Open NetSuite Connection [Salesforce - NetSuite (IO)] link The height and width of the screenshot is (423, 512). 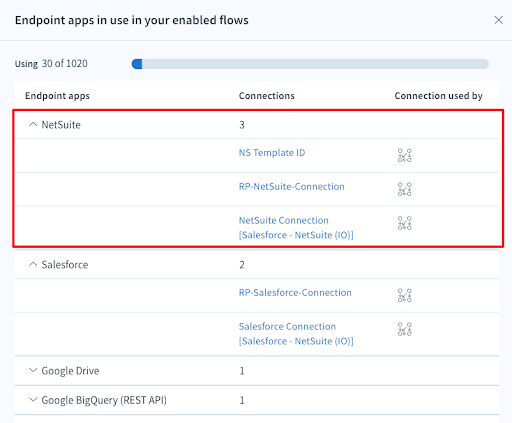point(296,228)
